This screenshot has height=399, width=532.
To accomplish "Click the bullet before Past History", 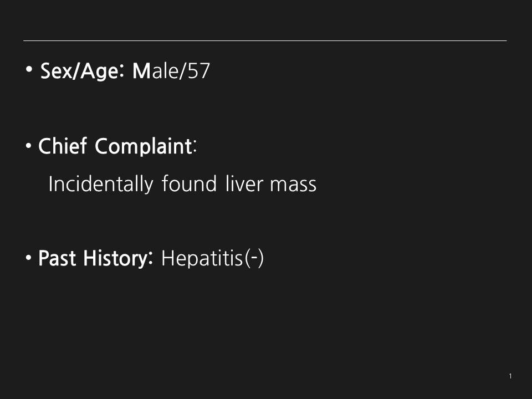I will [28, 258].
